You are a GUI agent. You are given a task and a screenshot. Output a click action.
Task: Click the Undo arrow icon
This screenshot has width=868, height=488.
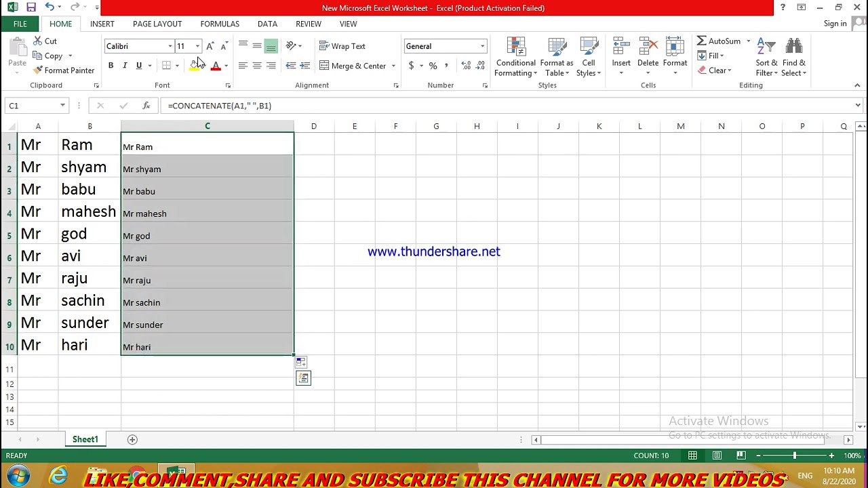50,7
